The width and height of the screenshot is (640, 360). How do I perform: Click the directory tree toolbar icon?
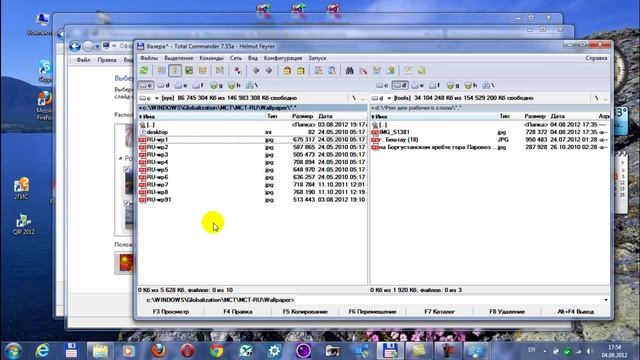[202, 71]
